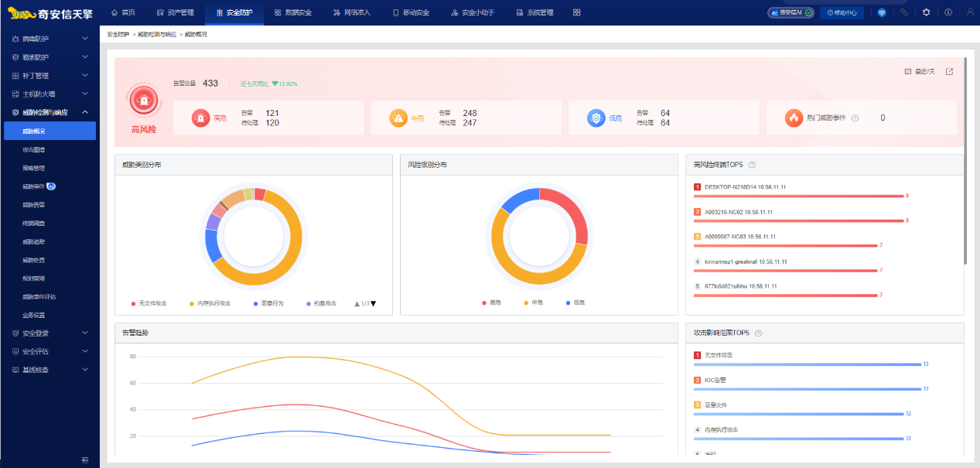Click the 帮助中心 button
The width and height of the screenshot is (980, 468).
842,12
